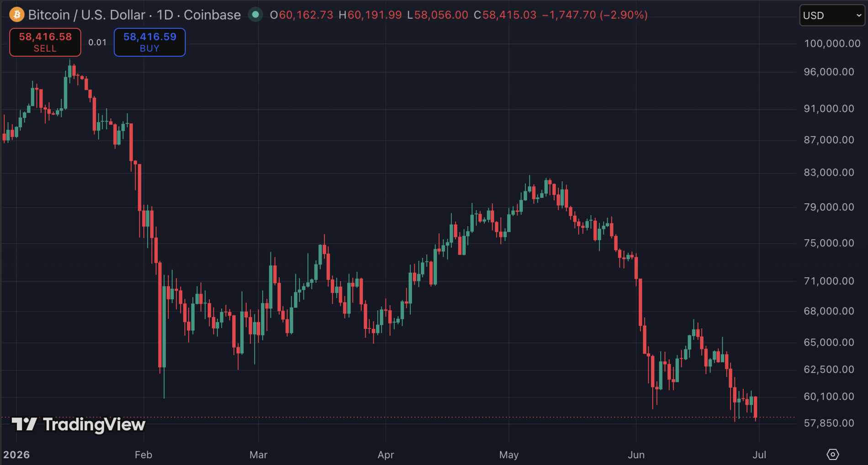Image resolution: width=868 pixels, height=465 pixels.
Task: Click the 71,000.00 price axis label
Action: [829, 281]
